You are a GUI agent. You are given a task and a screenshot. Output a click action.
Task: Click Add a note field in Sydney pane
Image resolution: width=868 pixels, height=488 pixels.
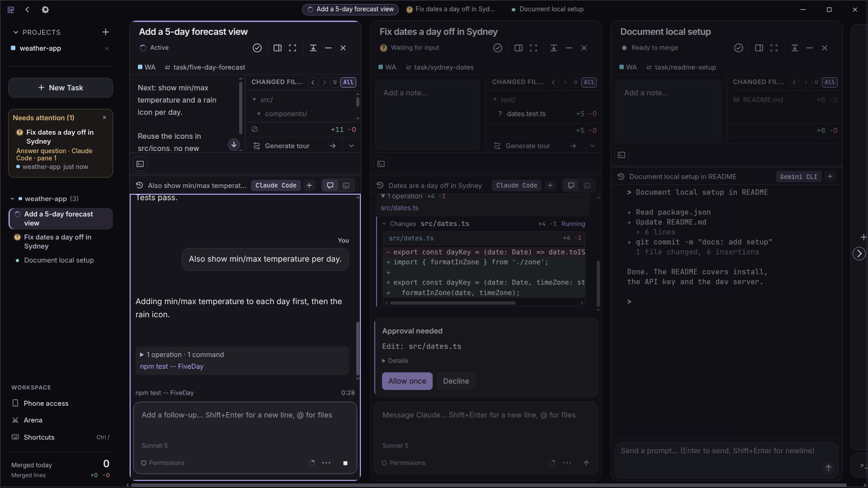click(x=427, y=114)
